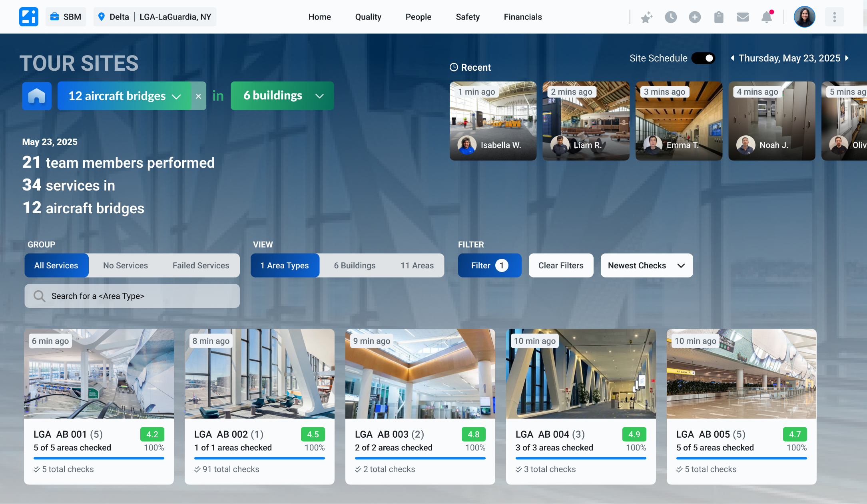The height and width of the screenshot is (504, 867).
Task: Open the mail envelope icon
Action: pos(743,17)
